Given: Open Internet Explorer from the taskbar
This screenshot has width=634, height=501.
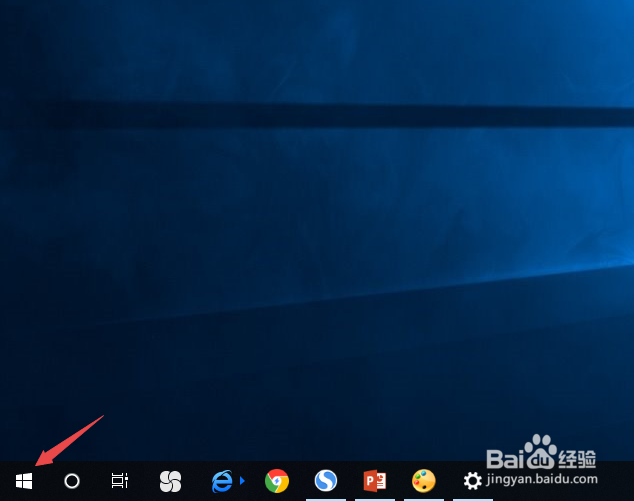Looking at the screenshot, I should [222, 481].
